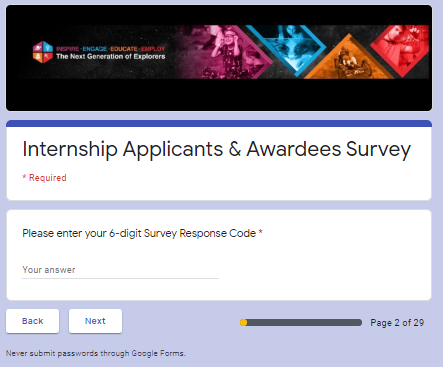Click the hexagon logo in the banner

click(x=43, y=52)
